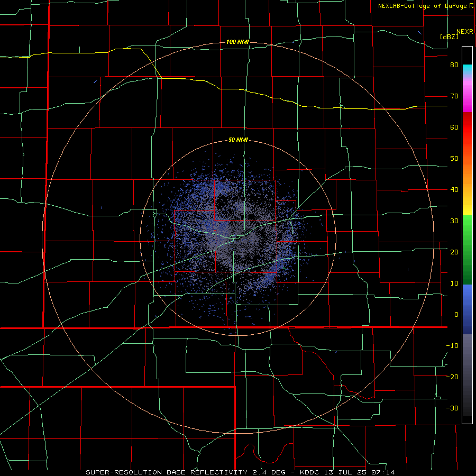Click the -20 value on dBZ scale

point(452,377)
